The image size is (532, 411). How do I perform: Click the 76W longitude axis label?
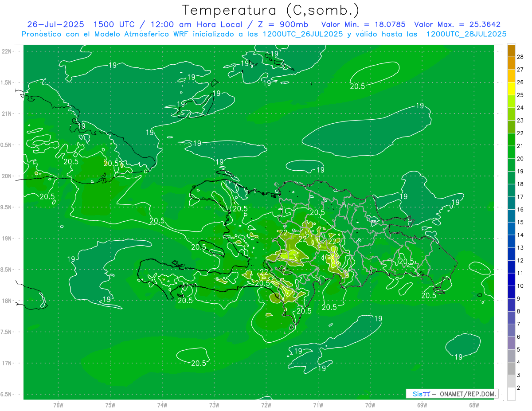(58, 405)
